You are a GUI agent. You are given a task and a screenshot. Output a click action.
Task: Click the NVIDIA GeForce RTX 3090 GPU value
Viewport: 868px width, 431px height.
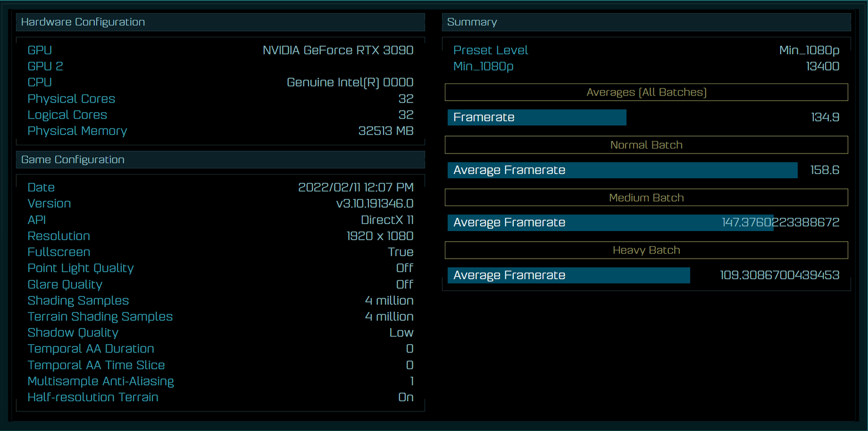(x=337, y=50)
